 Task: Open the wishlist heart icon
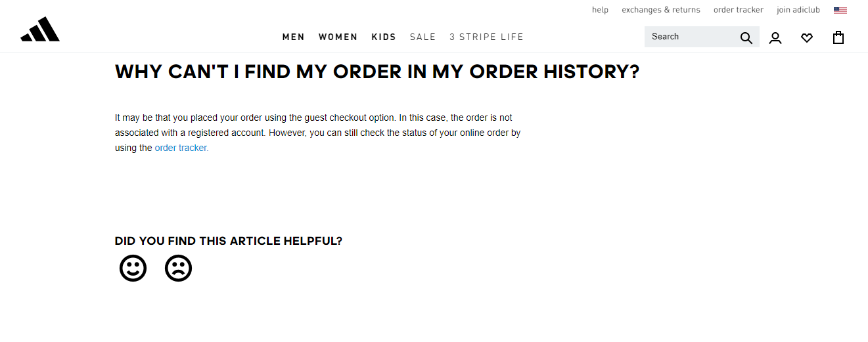[x=807, y=37]
